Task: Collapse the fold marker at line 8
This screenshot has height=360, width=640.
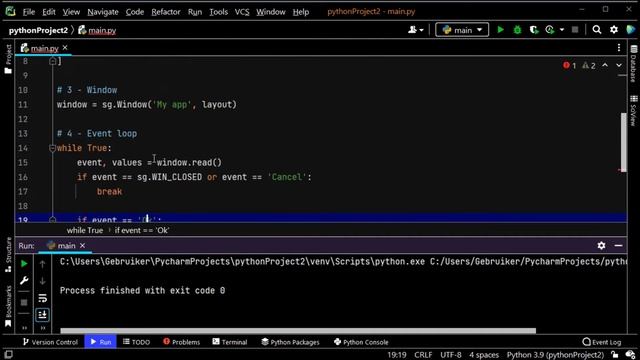Action: coord(52,61)
